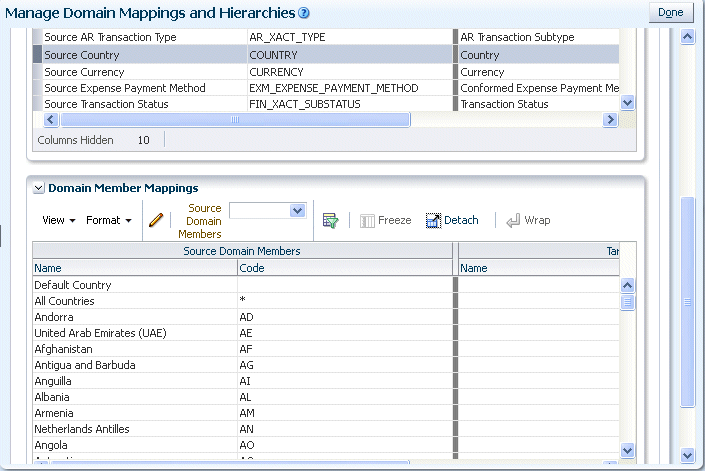
Task: Click the EXM_EXPENSE_PAYMENT_METHOD cell
Action: (x=350, y=88)
